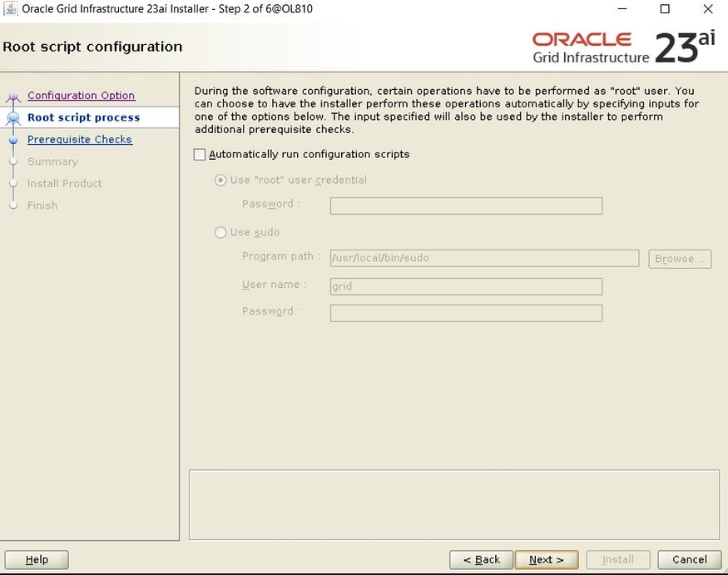
Task: Open the Prerequisite Checks step link
Action: [x=79, y=139]
